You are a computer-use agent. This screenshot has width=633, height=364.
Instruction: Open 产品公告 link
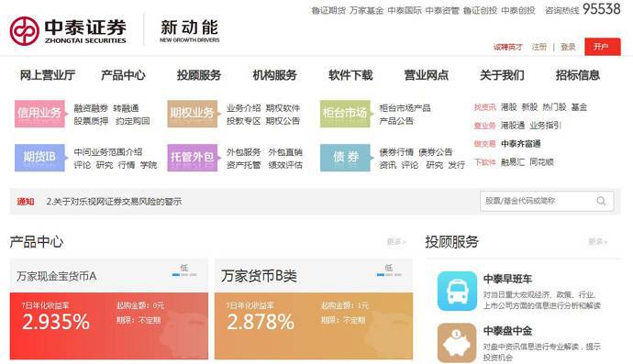point(396,121)
